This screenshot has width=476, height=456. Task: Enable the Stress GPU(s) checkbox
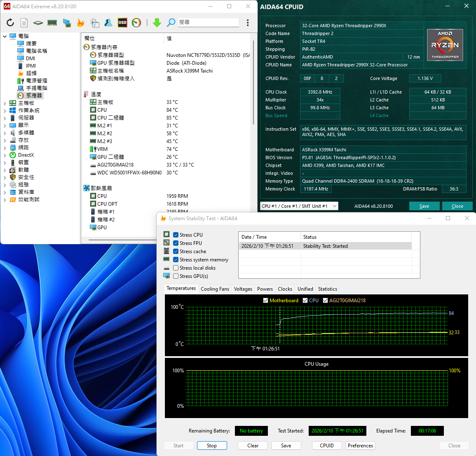pos(176,276)
